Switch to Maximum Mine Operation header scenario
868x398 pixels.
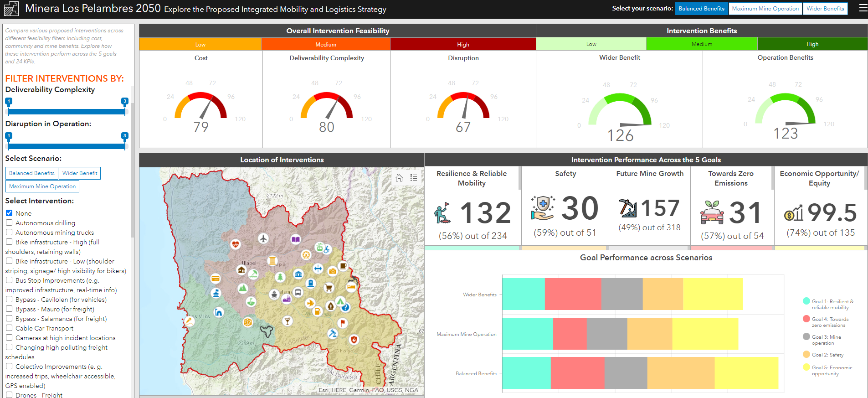(x=765, y=9)
